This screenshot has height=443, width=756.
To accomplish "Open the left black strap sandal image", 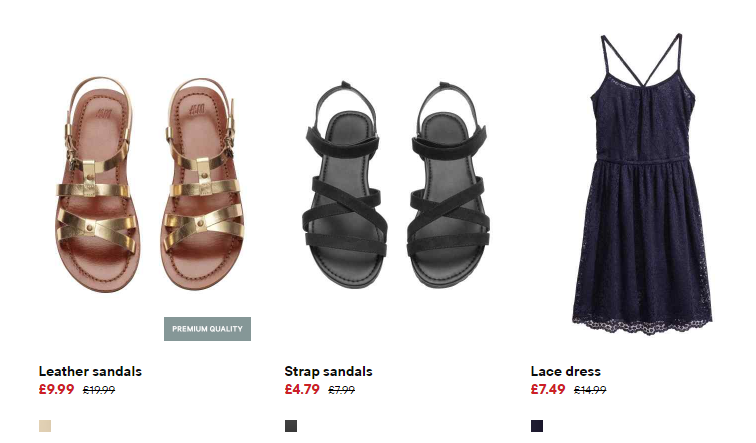I will (344, 186).
